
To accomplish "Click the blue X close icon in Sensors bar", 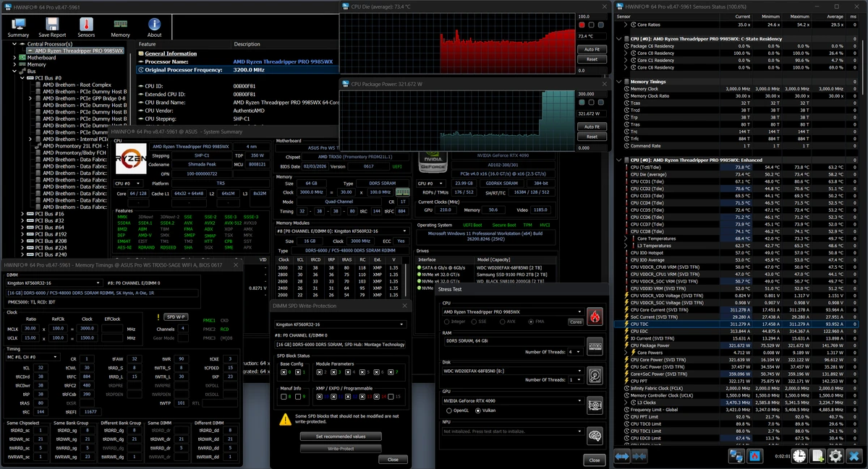I will pos(854,456).
